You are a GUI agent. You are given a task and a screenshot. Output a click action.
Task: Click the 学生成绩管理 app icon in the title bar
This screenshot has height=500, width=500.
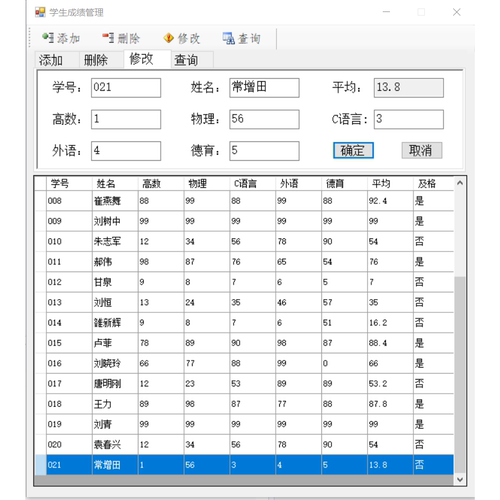pyautogui.click(x=40, y=12)
